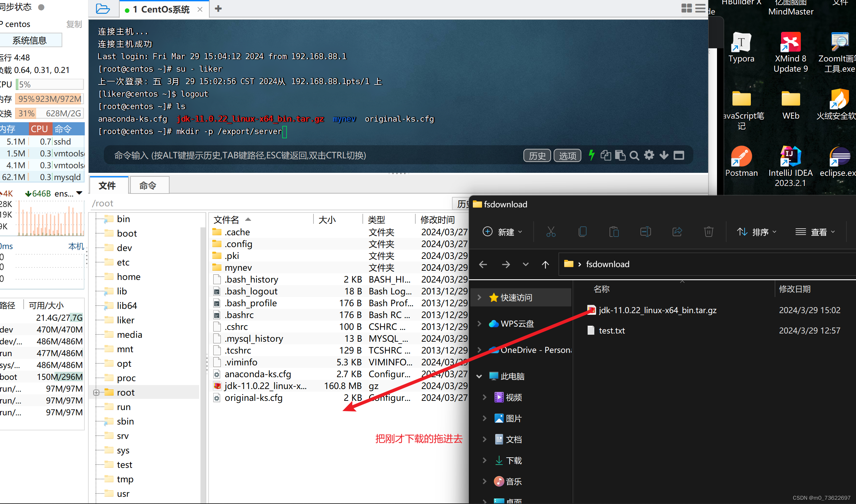The image size is (856, 504).
Task: Expand the root folder tree node
Action: click(x=96, y=393)
